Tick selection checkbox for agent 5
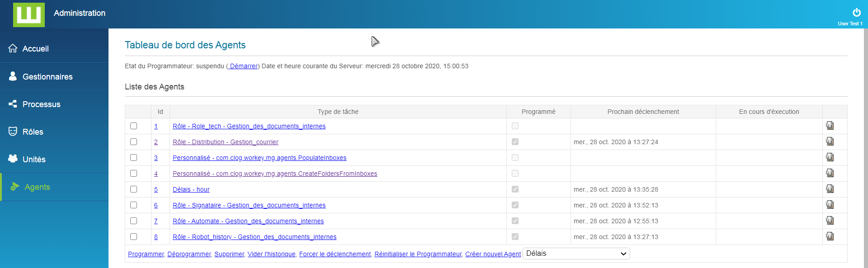 tap(133, 189)
